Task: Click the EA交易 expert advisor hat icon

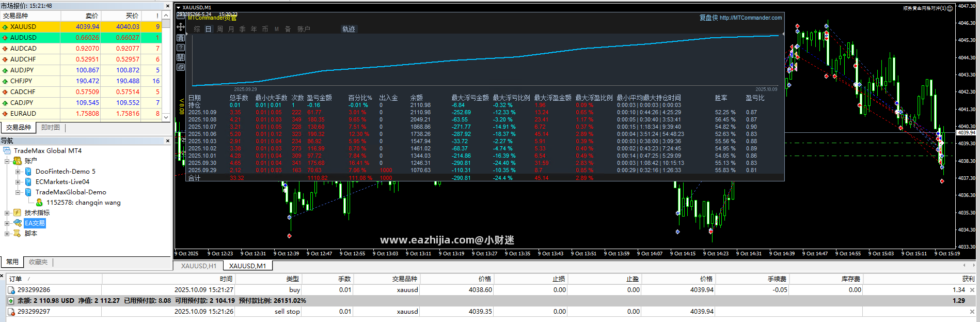Action: [18, 223]
